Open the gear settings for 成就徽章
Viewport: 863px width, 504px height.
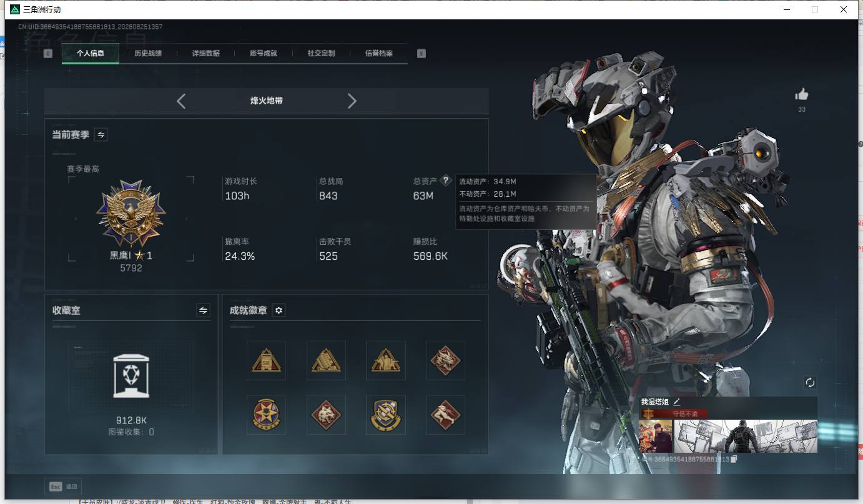point(279,310)
